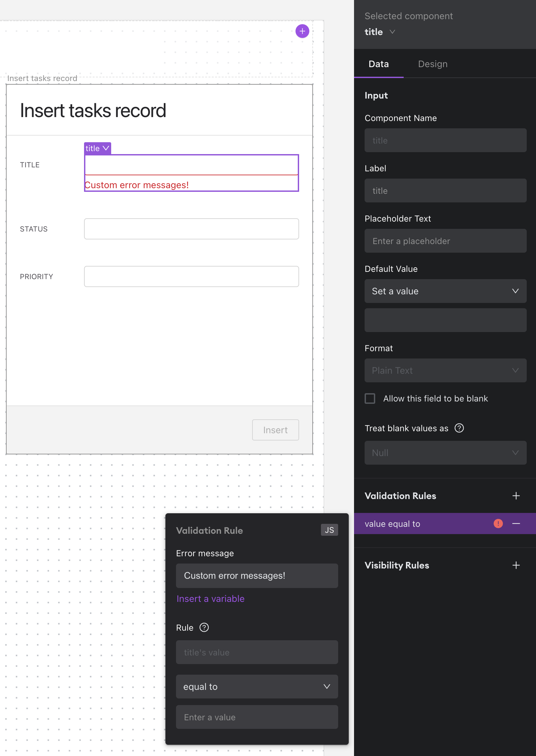Remove the value equal to rule
Image resolution: width=536 pixels, height=756 pixels.
pos(516,524)
